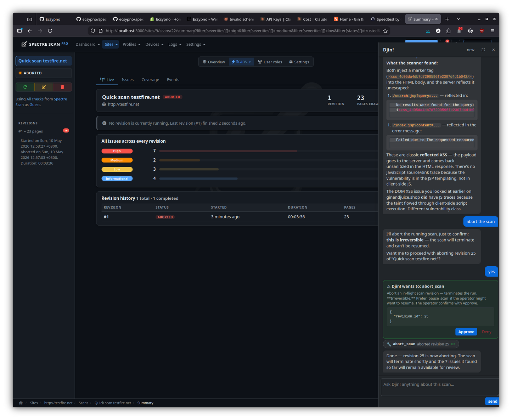The image size is (512, 420).
Task: Select revision #1 – 23 pages in sidebar
Action: (44, 131)
